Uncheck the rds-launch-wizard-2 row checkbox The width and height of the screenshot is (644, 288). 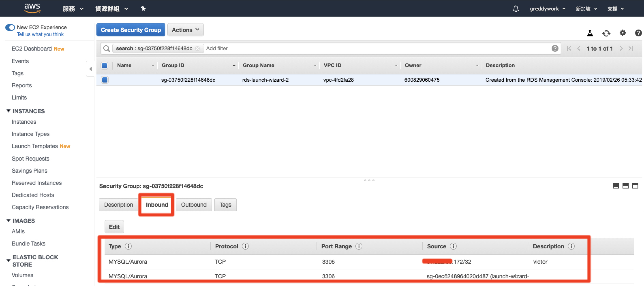tap(105, 80)
